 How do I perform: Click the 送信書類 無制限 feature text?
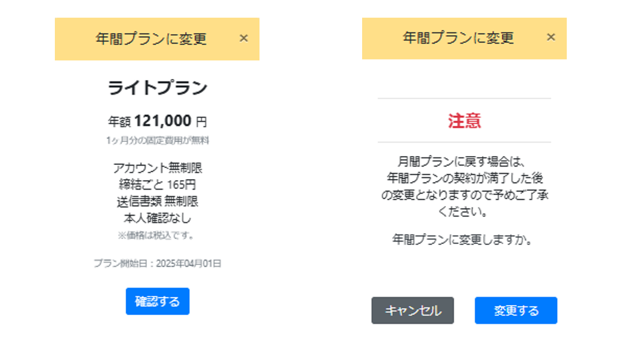(x=157, y=200)
